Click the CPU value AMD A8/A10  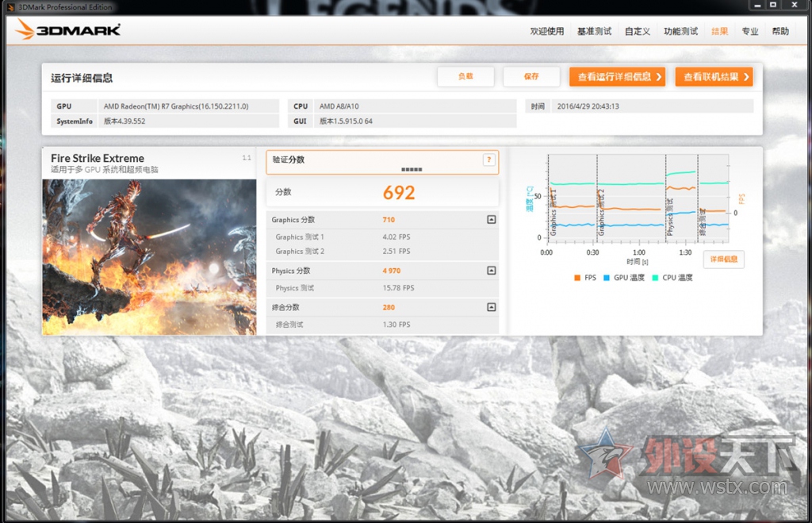[x=339, y=106]
